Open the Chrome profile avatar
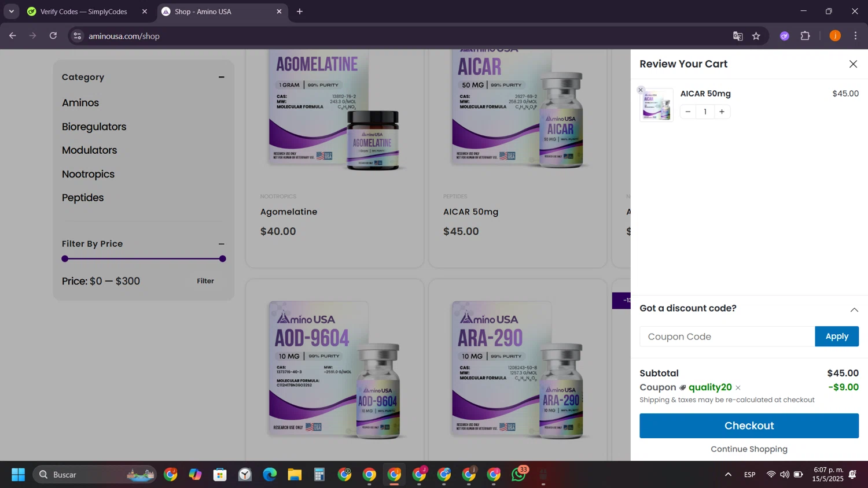This screenshot has height=488, width=868. click(835, 36)
